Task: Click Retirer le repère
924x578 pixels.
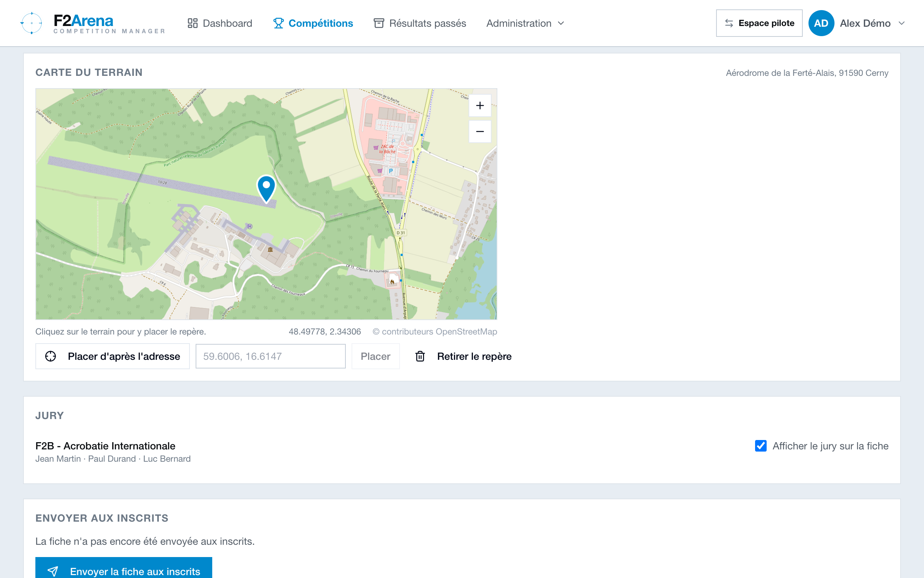Action: click(463, 356)
